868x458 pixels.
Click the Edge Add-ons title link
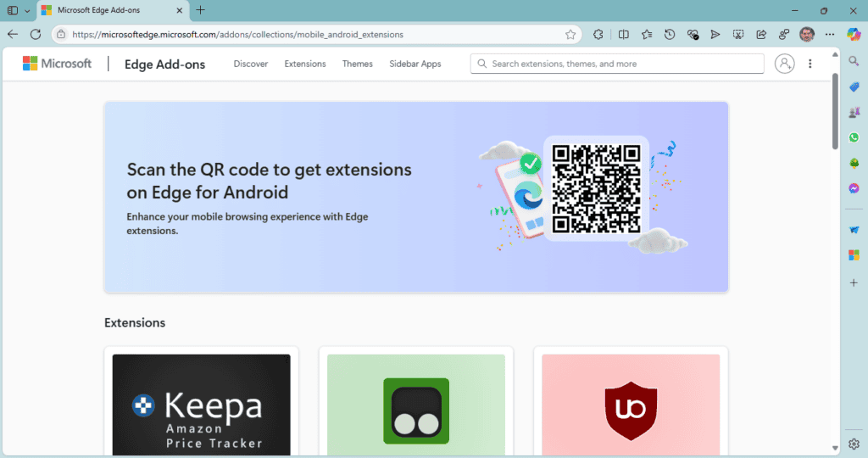(164, 64)
